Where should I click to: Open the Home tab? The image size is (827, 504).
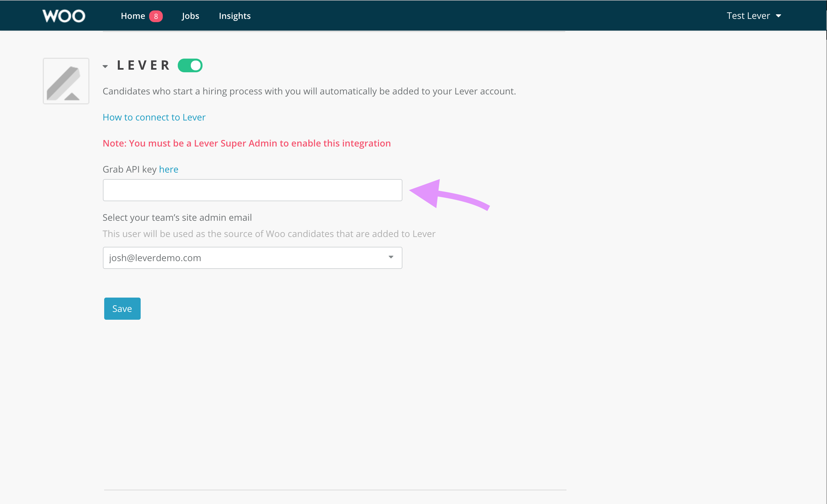click(133, 16)
